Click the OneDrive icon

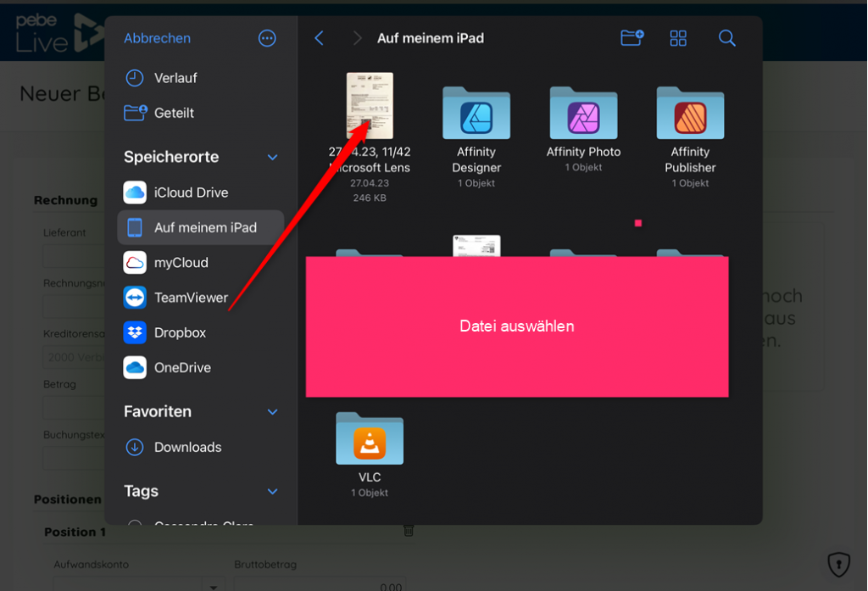click(135, 368)
